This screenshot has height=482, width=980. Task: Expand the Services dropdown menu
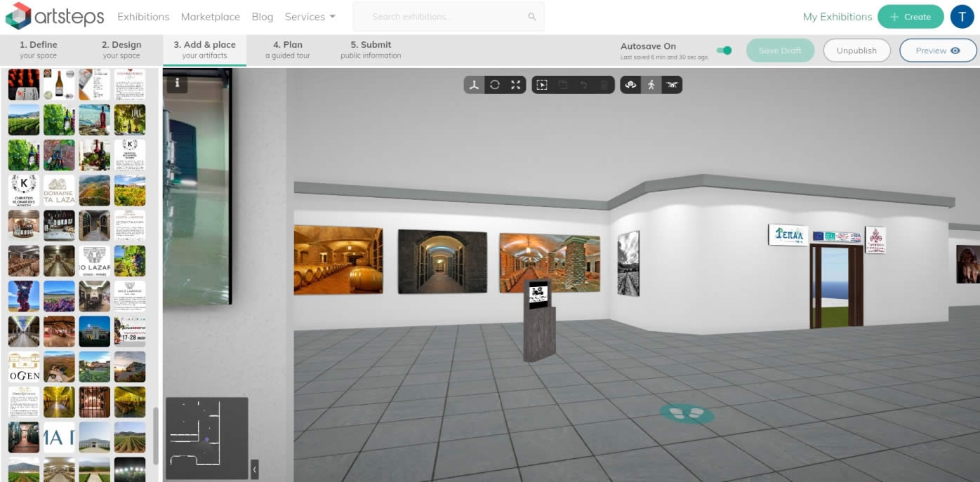point(310,17)
